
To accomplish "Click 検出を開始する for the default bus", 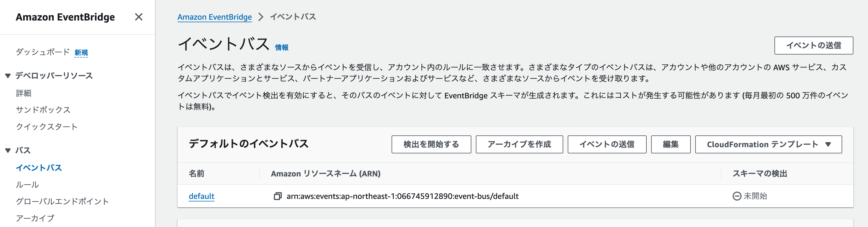I will (x=431, y=144).
